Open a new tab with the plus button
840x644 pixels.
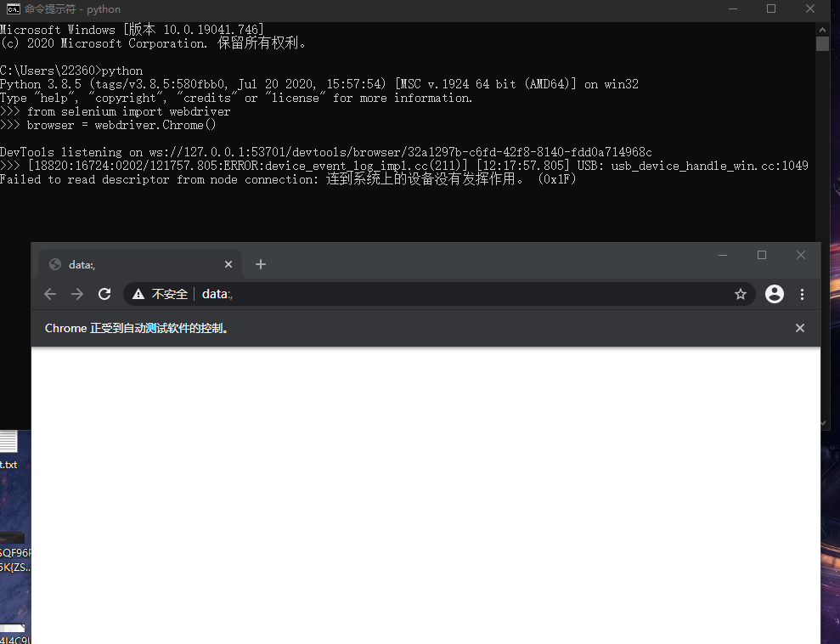pos(260,264)
